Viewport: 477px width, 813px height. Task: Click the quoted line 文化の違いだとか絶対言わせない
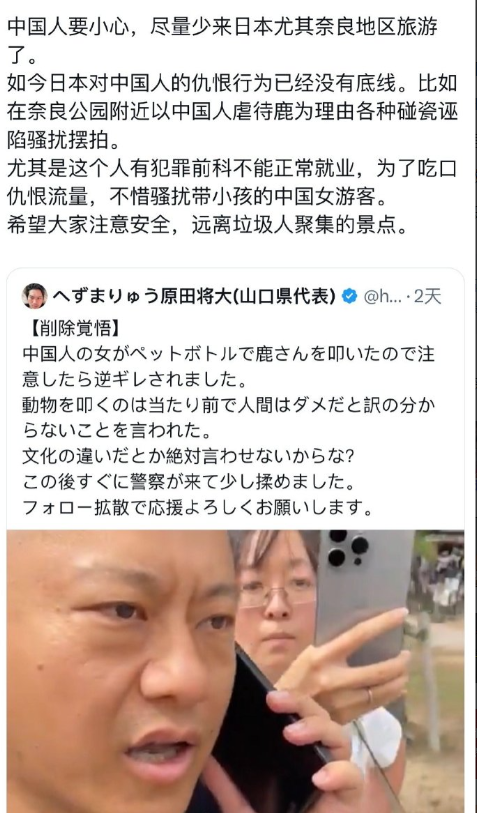(x=188, y=456)
